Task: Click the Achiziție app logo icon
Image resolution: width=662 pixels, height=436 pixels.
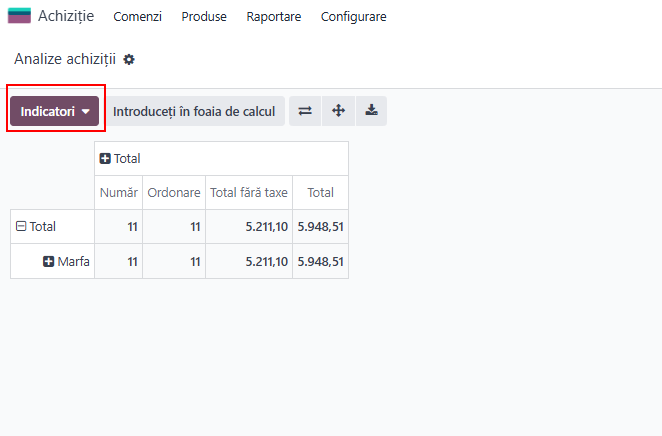Action: coord(19,16)
